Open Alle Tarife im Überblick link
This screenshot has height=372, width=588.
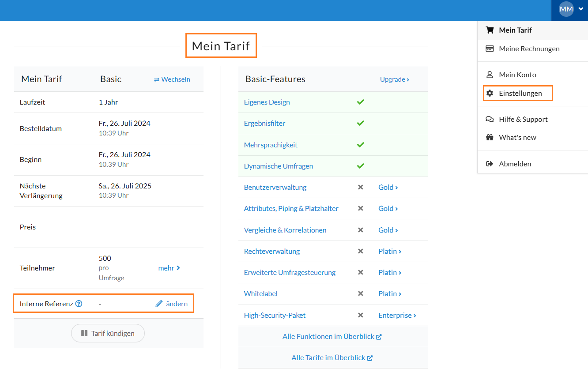[332, 357]
